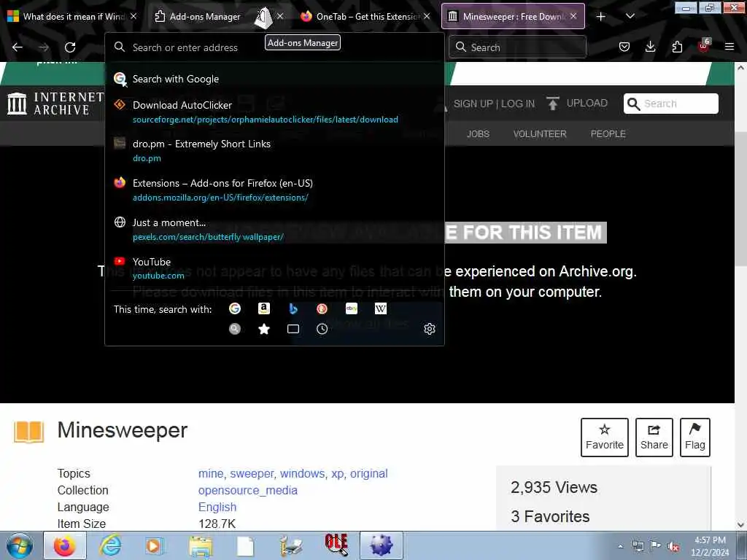This screenshot has height=560, width=747.
Task: Open the Minesweeper mine taskbar icon
Action: [x=381, y=545]
